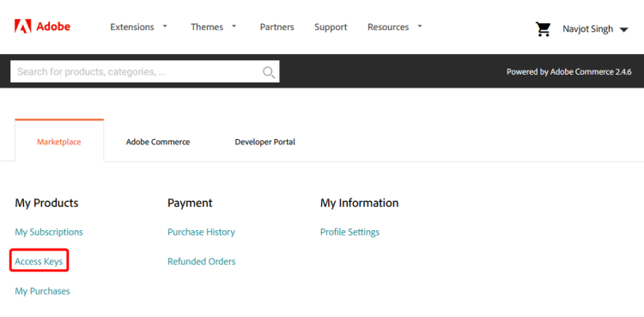Switch to the Developer Portal tab
This screenshot has height=317, width=644.
pyautogui.click(x=265, y=142)
